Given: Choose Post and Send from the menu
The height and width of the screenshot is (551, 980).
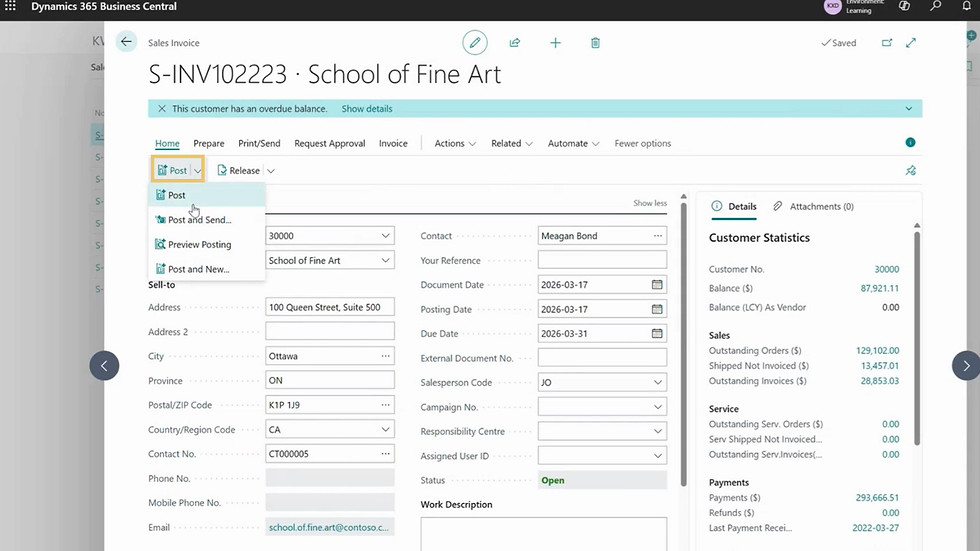Looking at the screenshot, I should click(207, 220).
